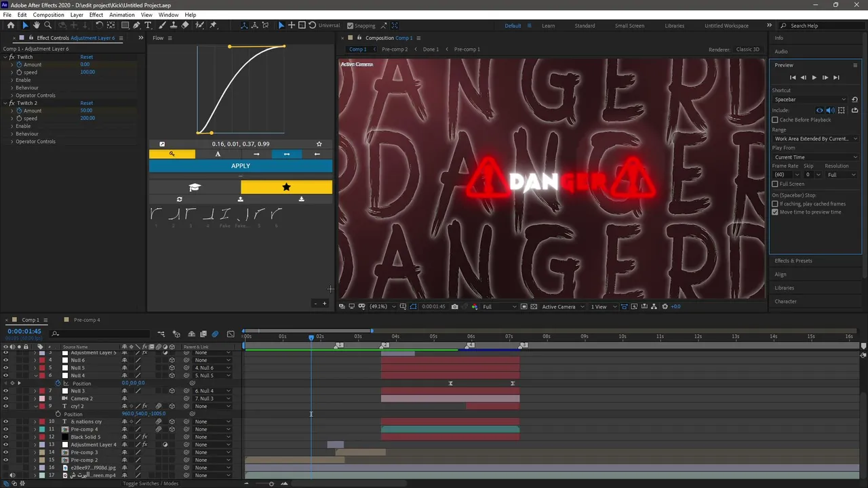Select the Hand tool
The height and width of the screenshot is (488, 868).
(x=37, y=25)
